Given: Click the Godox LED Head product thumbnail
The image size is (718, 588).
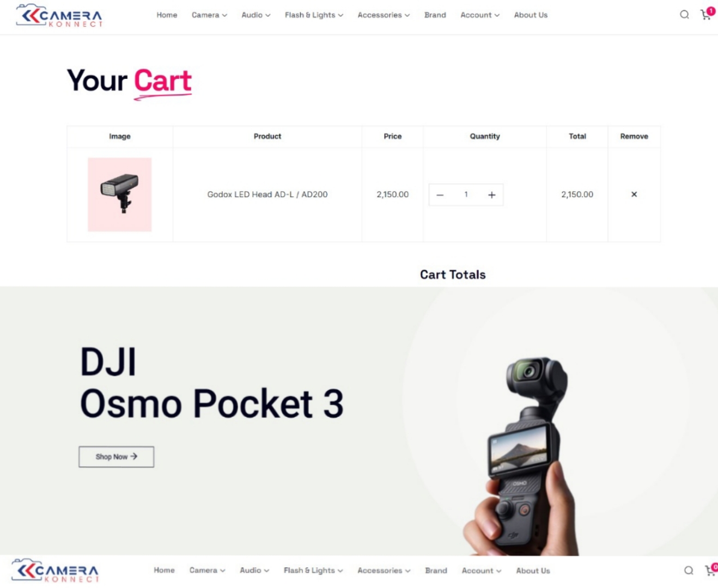Looking at the screenshot, I should 120,195.
